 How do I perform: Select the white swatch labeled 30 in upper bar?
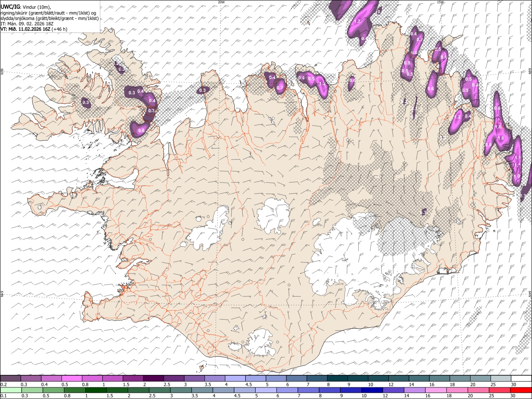click(521, 378)
